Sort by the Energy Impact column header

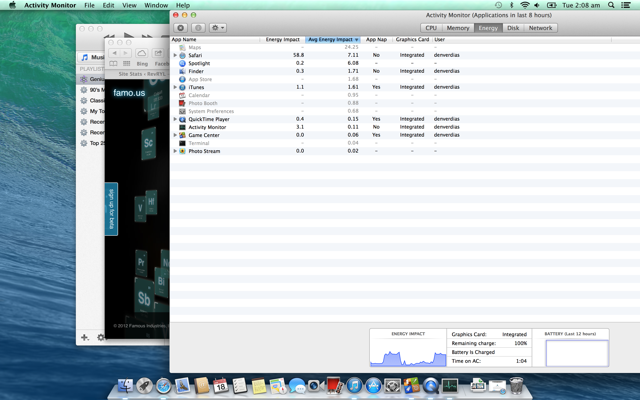pos(282,40)
